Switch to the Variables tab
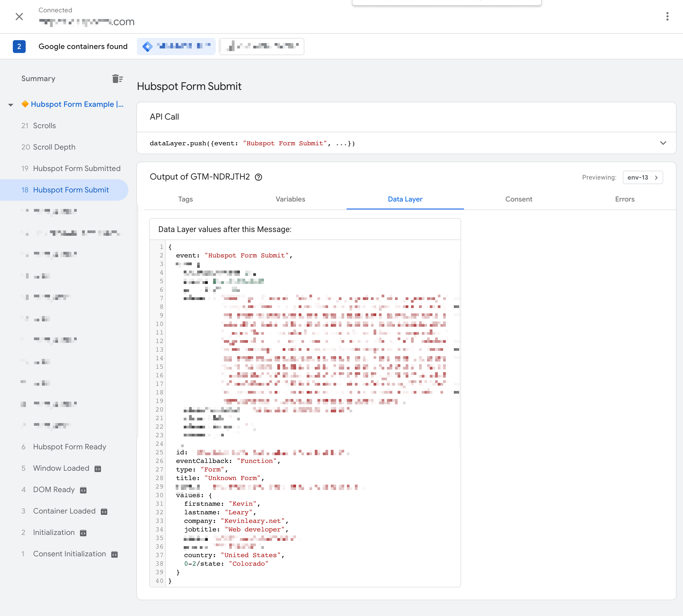The image size is (683, 616). [290, 199]
